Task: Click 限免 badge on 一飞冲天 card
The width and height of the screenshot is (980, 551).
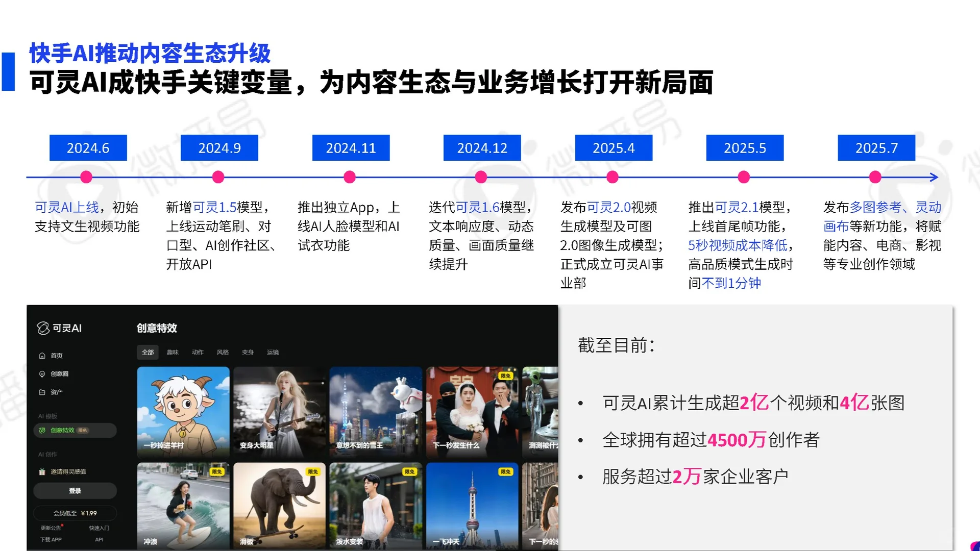Action: 505,472
